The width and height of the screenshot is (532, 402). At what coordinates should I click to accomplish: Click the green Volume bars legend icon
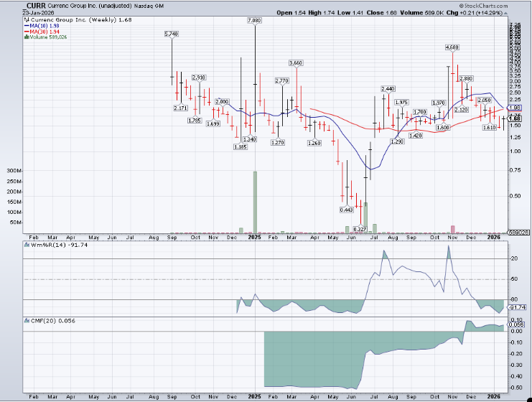point(27,37)
